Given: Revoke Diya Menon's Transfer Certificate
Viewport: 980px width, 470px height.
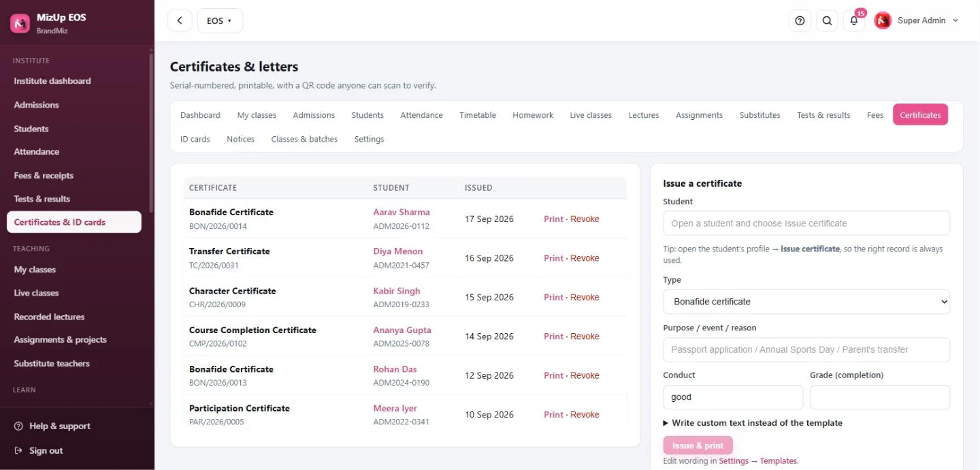Looking at the screenshot, I should click(x=585, y=258).
